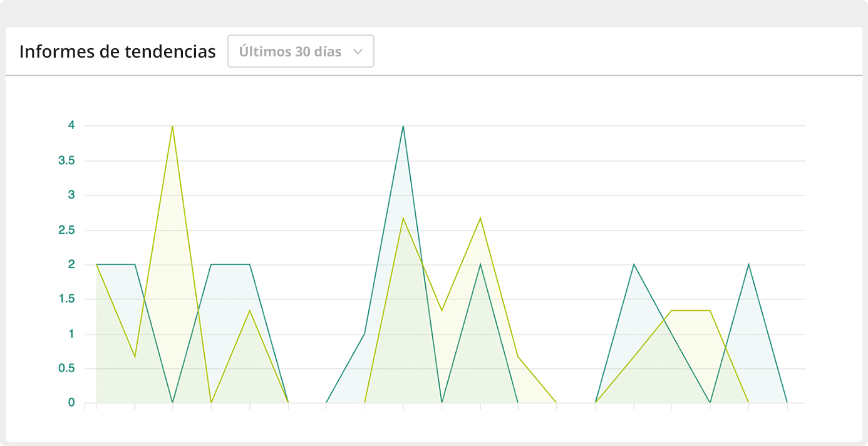
Task: Click the "3" y-axis label
Action: [71, 195]
